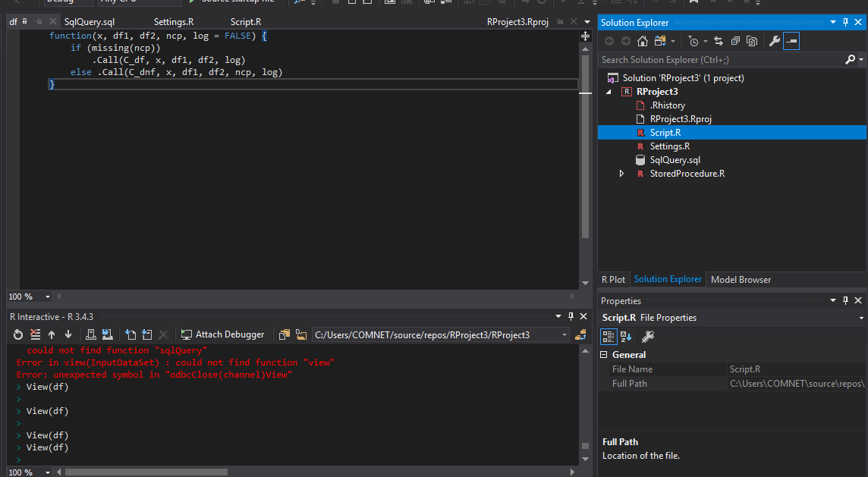The height and width of the screenshot is (477, 868).
Task: Open the Pending Changes Filter dropdown arrow
Action: click(706, 42)
